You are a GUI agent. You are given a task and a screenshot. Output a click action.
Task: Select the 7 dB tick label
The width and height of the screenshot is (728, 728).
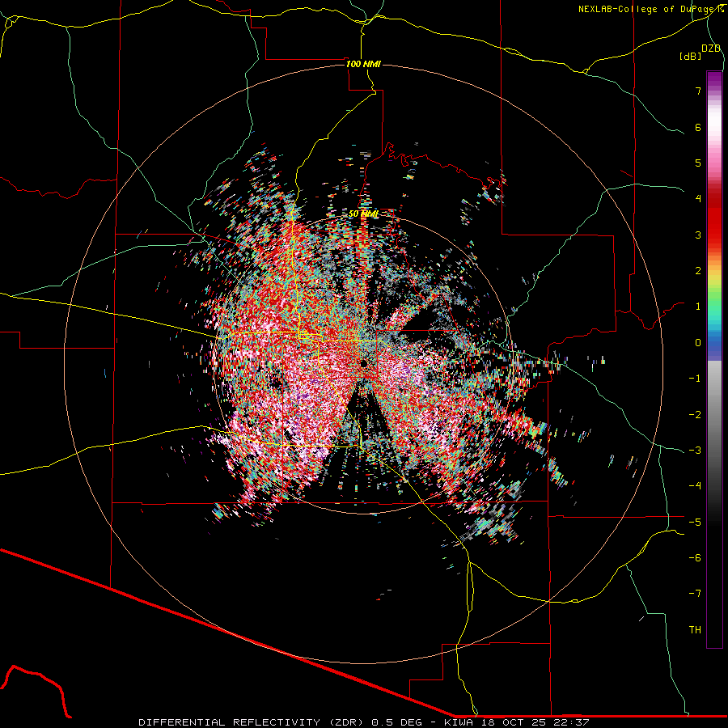point(698,91)
